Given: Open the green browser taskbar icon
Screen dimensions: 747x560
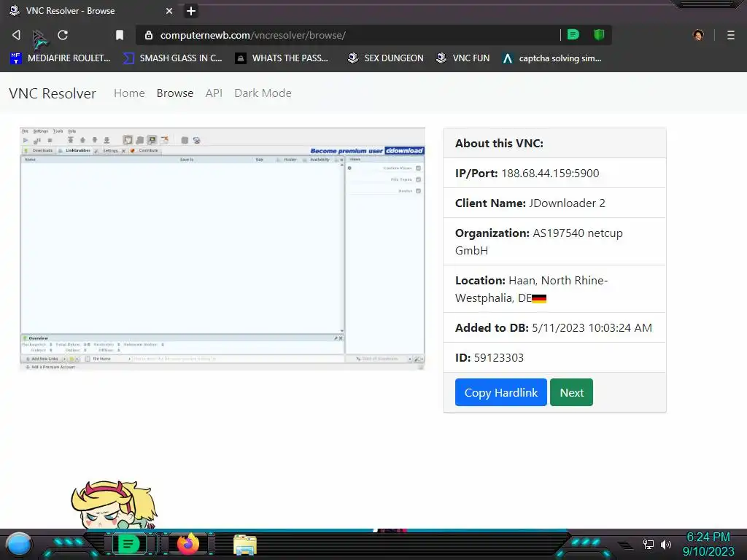Looking at the screenshot, I should (128, 544).
